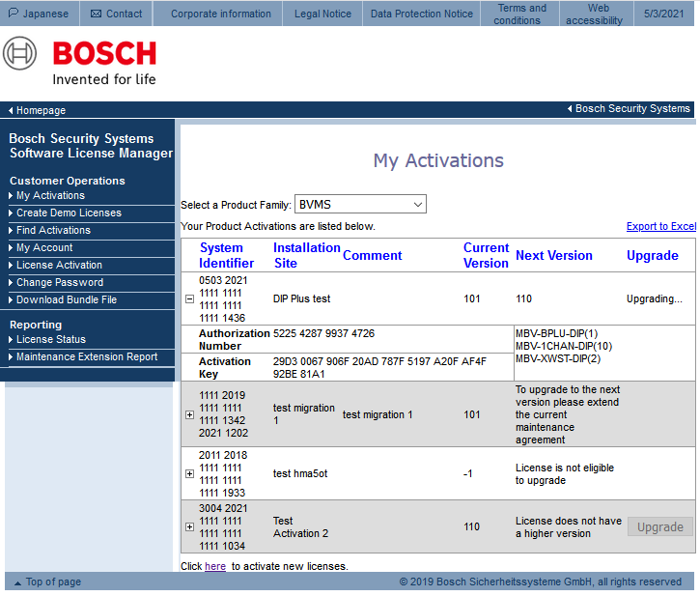Image resolution: width=700 pixels, height=596 pixels.
Task: Select Change Password menu item
Action: pyautogui.click(x=59, y=282)
